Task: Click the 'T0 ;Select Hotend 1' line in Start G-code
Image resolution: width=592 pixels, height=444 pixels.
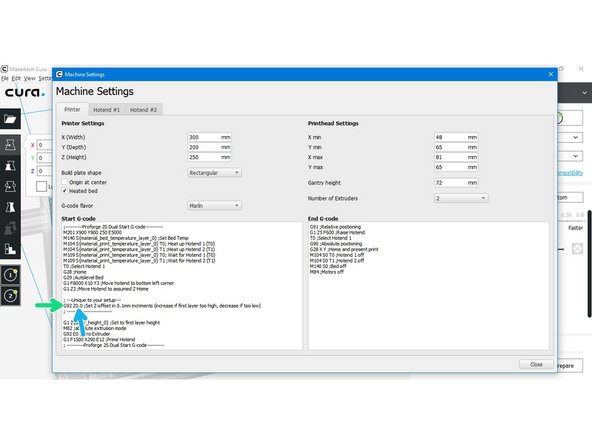Action: [x=84, y=266]
